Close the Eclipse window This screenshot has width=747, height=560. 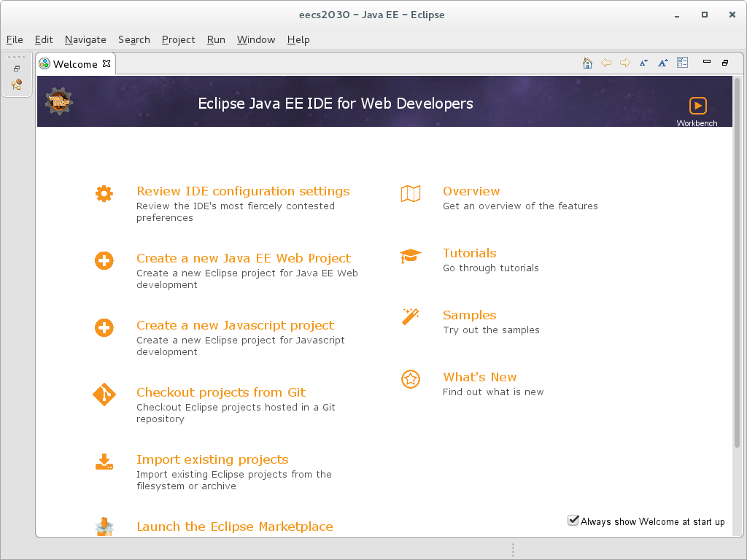(732, 15)
